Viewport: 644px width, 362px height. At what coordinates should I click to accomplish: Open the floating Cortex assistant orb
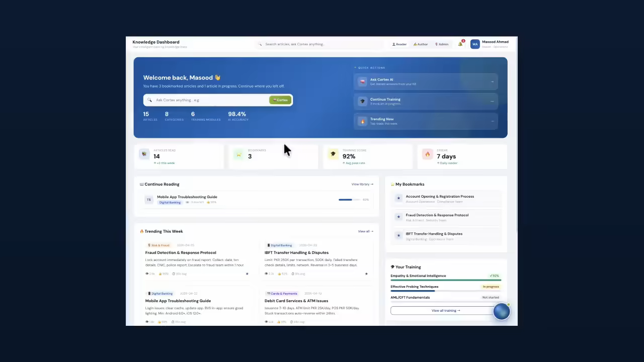(502, 312)
